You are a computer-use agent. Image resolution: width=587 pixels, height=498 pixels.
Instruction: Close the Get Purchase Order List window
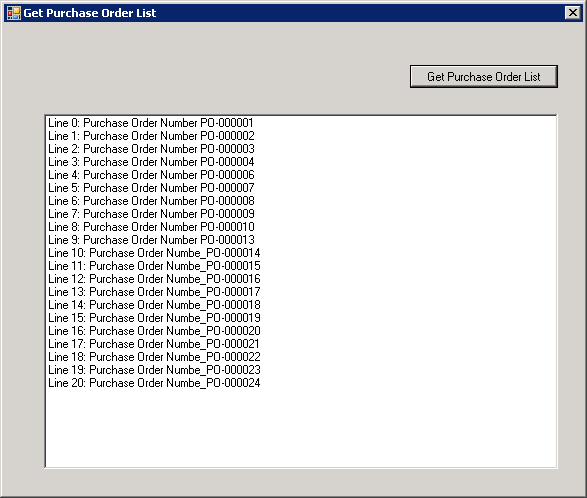[x=573, y=13]
